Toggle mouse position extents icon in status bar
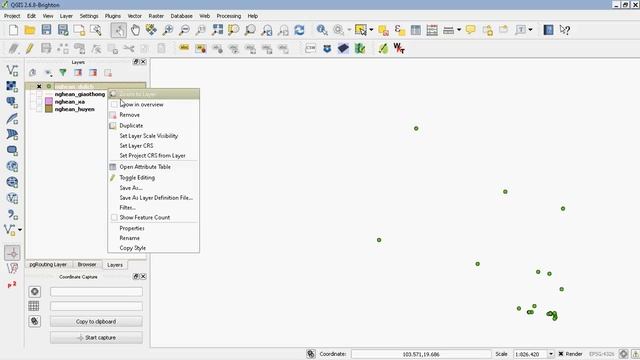Viewport: 640px width, 360px height. (x=311, y=354)
